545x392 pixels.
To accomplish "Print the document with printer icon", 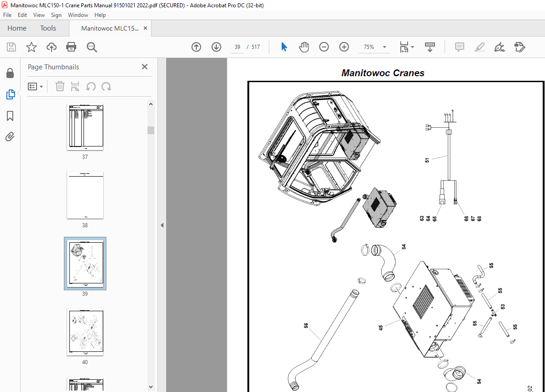I will coord(71,47).
